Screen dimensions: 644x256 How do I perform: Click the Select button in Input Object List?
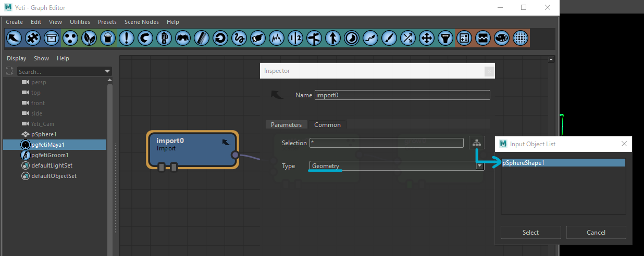click(530, 233)
